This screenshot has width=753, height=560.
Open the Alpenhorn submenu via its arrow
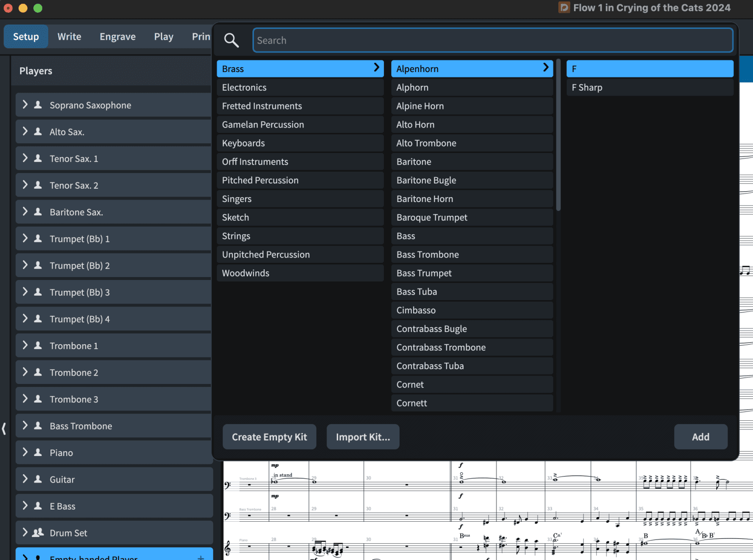[x=545, y=69]
